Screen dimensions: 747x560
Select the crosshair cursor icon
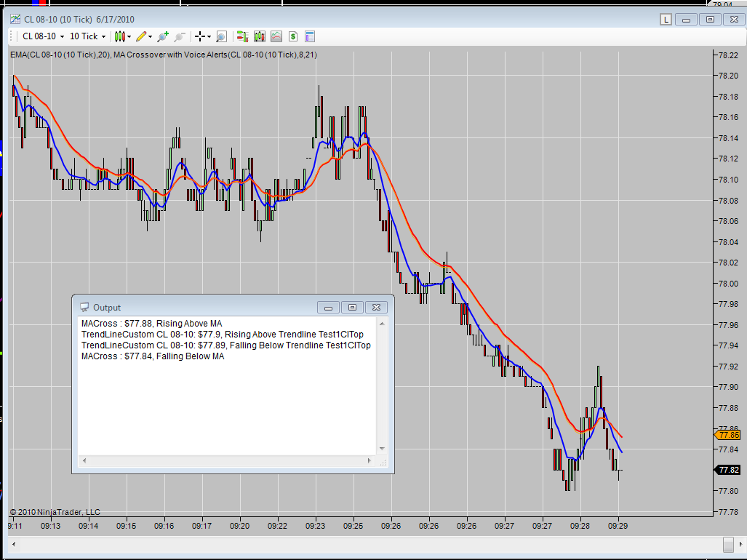[200, 36]
